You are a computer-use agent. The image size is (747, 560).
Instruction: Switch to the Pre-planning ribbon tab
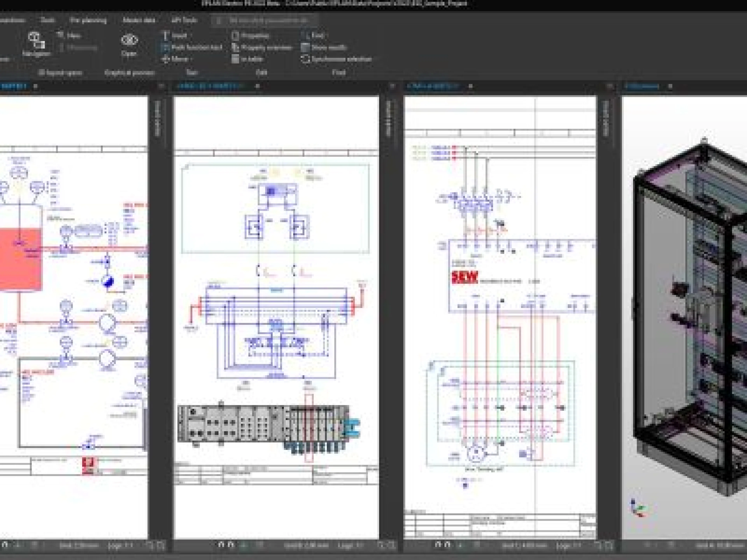(88, 20)
